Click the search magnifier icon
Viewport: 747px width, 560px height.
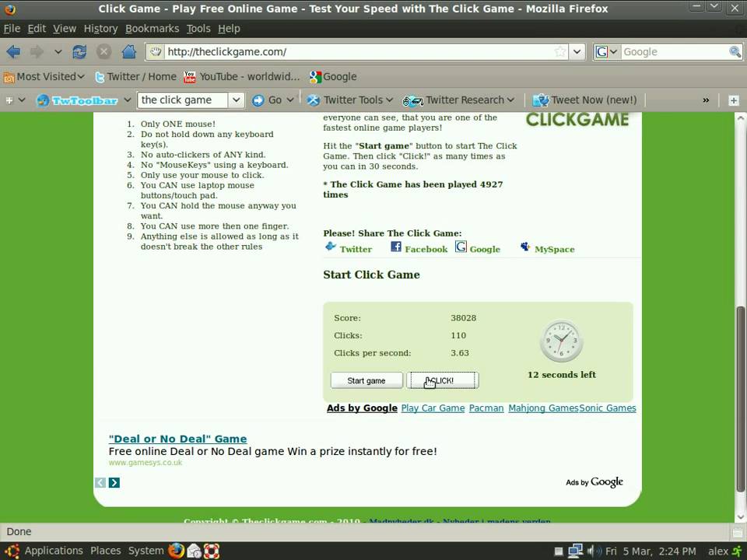735,51
